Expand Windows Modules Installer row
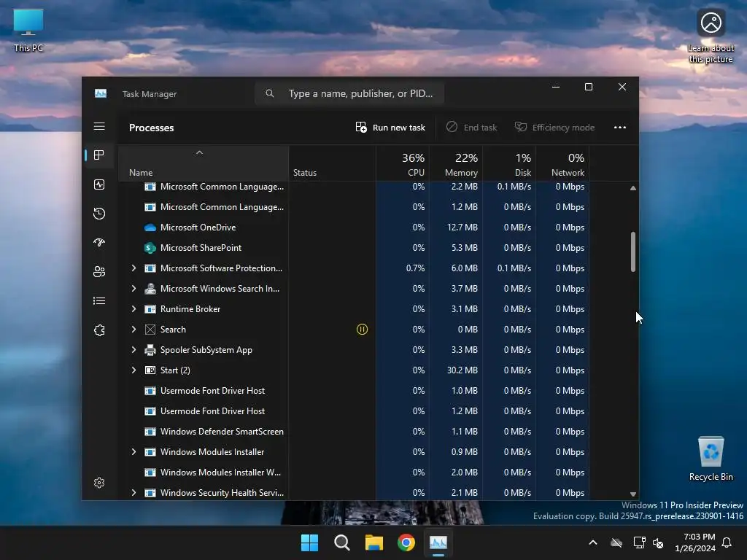 pos(134,452)
